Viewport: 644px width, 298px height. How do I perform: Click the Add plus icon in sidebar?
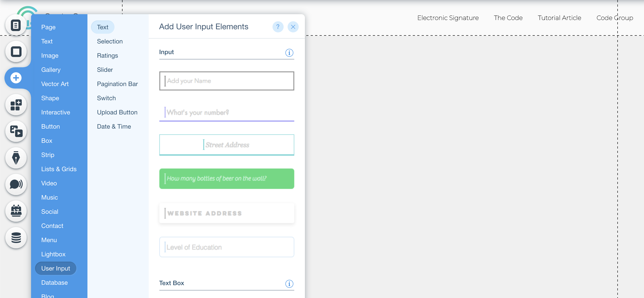[x=16, y=78]
